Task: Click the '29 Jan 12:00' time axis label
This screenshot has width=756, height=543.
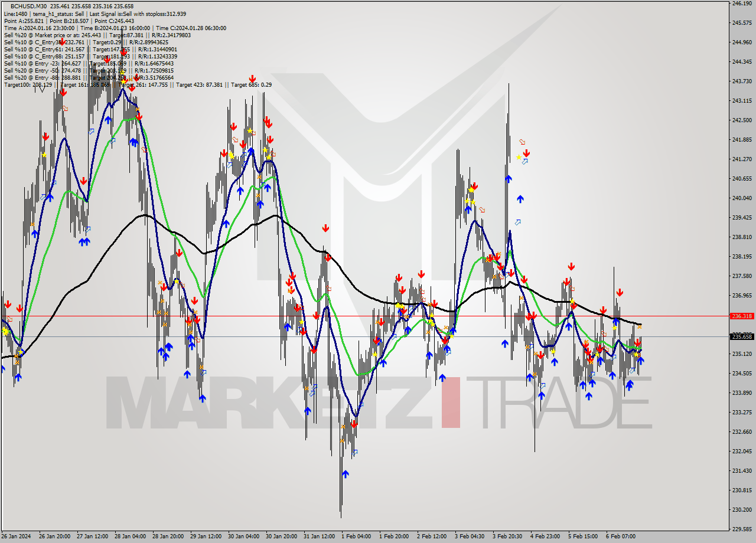Action: 206,537
